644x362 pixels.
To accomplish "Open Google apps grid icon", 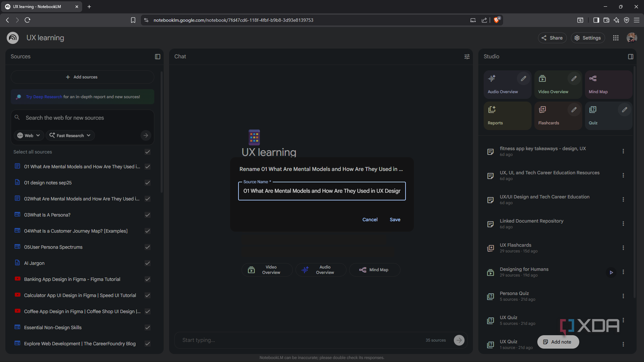I will coord(616,38).
